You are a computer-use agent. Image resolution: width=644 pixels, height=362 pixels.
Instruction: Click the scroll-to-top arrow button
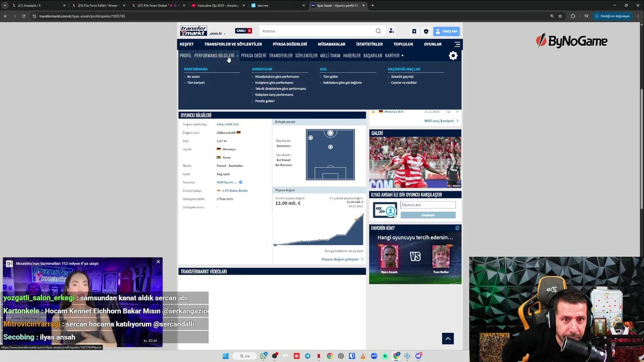(x=448, y=339)
